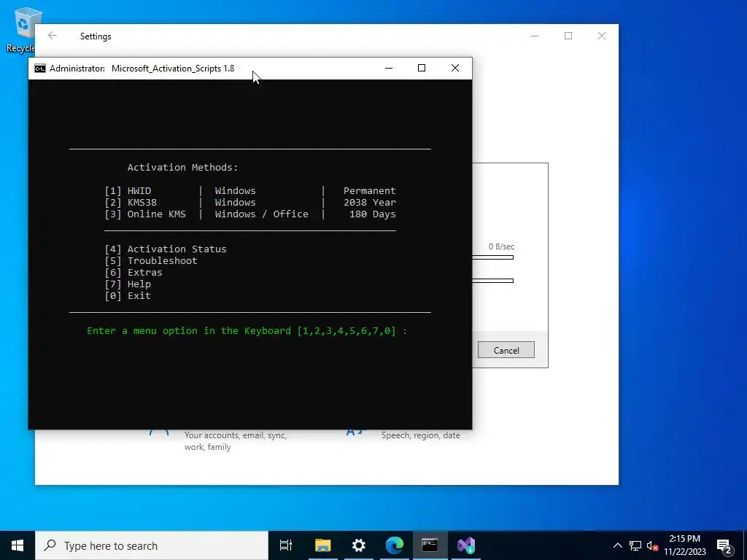747x560 pixels.
Task: Click the muted volume tray icon
Action: 652,545
